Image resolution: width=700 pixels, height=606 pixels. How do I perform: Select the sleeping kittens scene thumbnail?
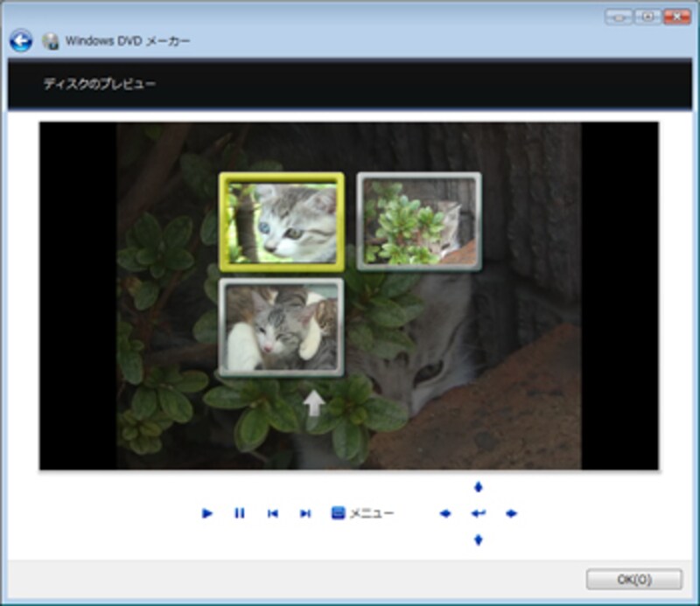click(x=281, y=327)
